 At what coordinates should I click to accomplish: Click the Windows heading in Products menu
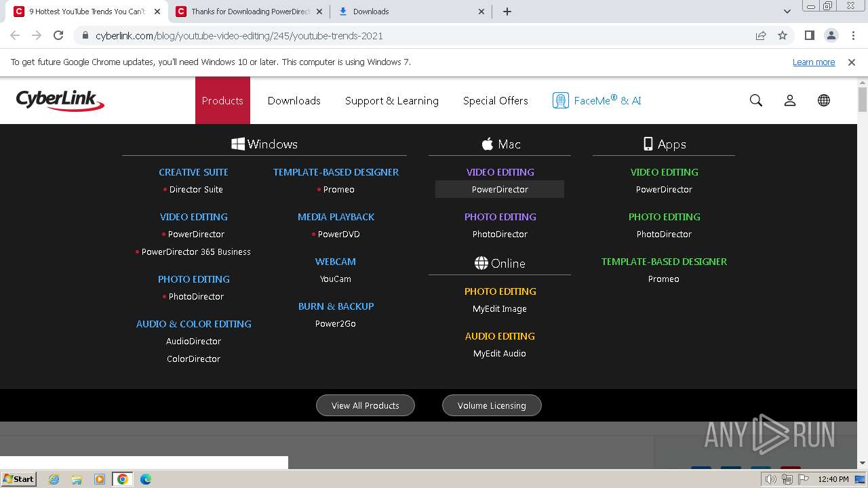pyautogui.click(x=264, y=144)
